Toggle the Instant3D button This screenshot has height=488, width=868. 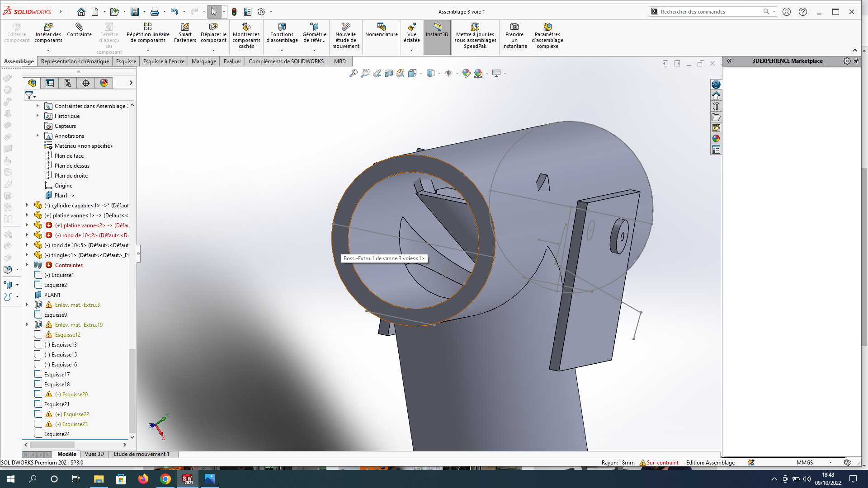pyautogui.click(x=437, y=29)
